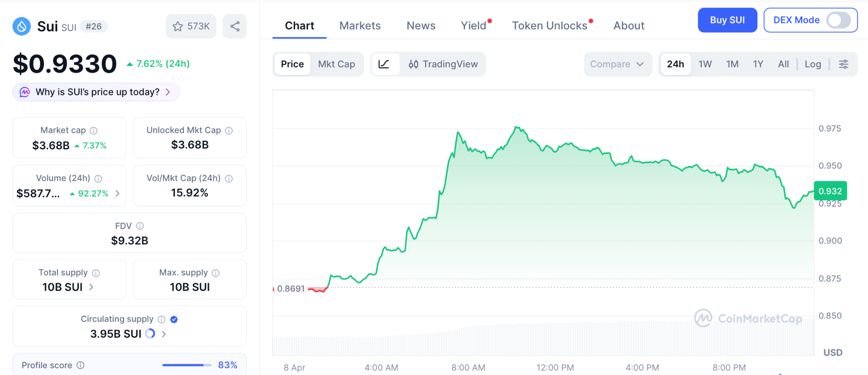Open the Compare dropdown

(x=617, y=64)
